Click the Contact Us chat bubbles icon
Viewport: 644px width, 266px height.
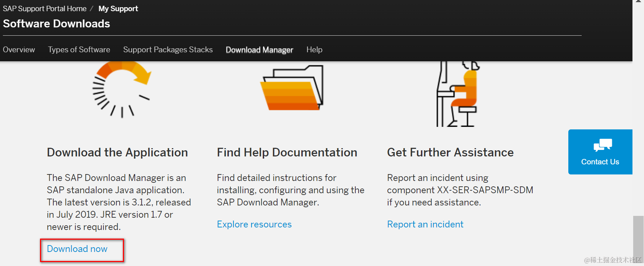tap(603, 145)
